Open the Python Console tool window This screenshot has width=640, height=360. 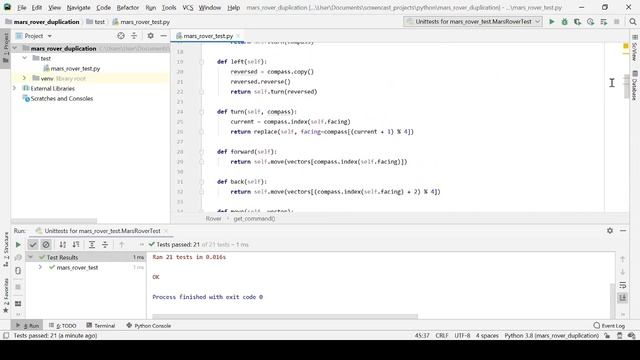pos(149,326)
